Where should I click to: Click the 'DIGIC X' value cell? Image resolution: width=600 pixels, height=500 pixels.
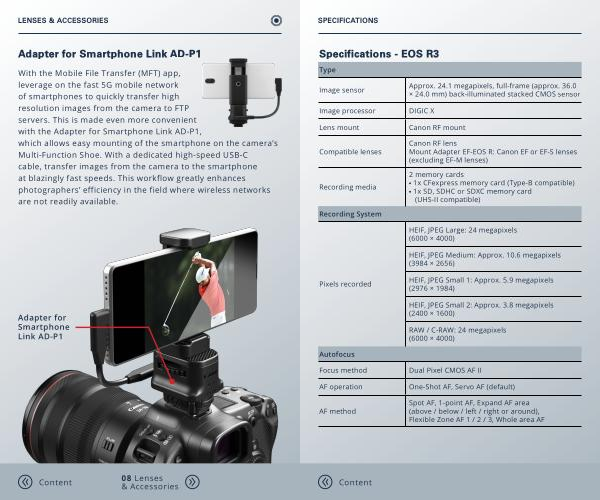coord(493,111)
